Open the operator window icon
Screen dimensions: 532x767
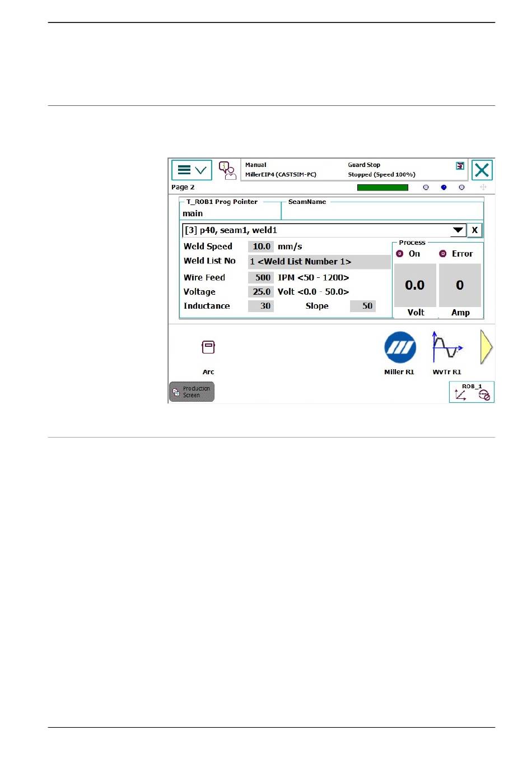[227, 170]
